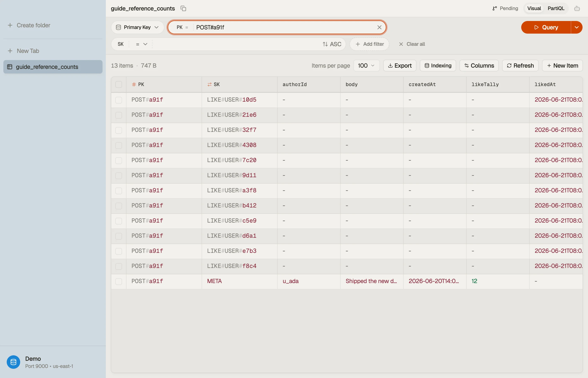Image resolution: width=588 pixels, height=378 pixels.
Task: Open the Pending changes indicator
Action: pyautogui.click(x=505, y=8)
